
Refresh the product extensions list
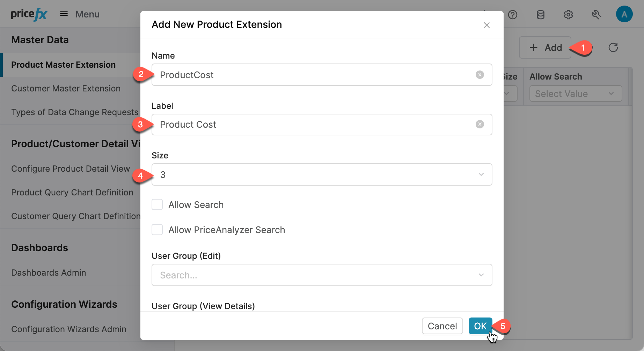coord(614,47)
